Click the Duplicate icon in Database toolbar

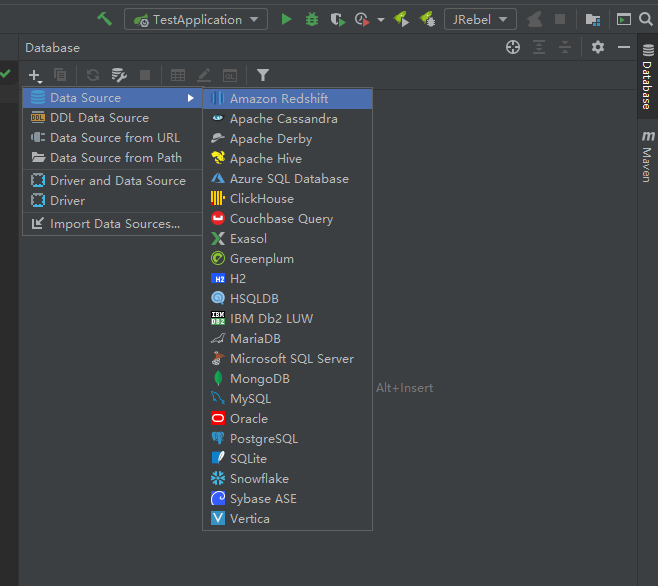pyautogui.click(x=60, y=75)
